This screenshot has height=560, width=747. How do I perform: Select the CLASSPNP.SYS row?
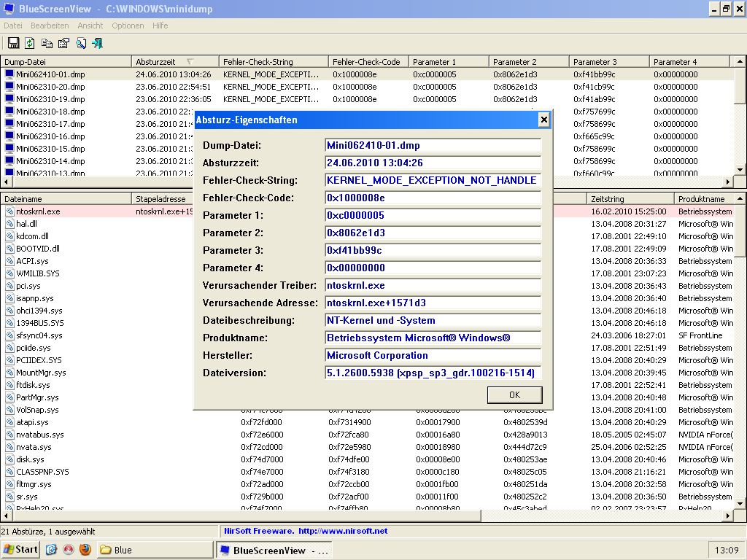coord(42,472)
